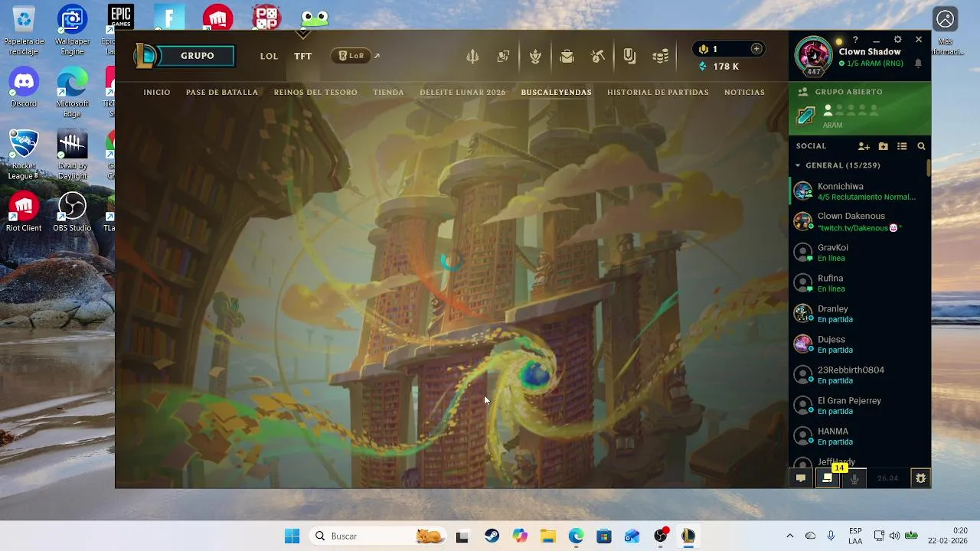Click the Rocket League desktop shortcut

point(24,154)
